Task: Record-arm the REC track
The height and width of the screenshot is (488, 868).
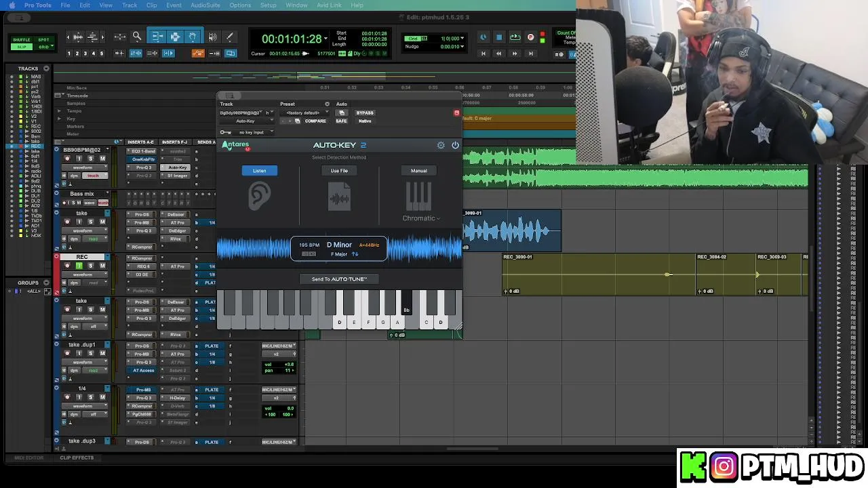Action: [67, 266]
